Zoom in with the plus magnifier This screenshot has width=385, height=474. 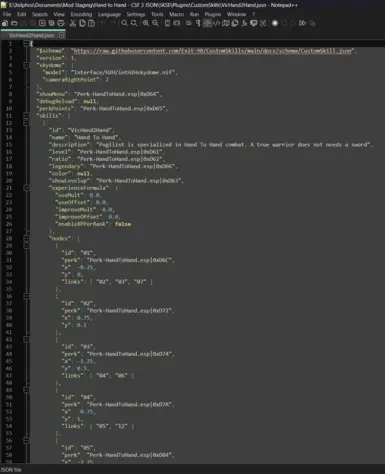tap(146, 23)
